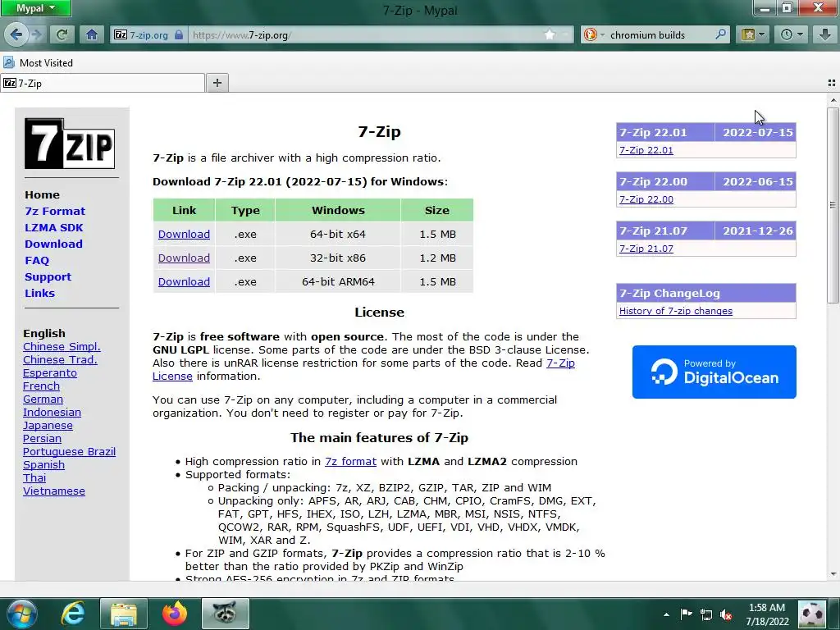Click the vertical scrollbar thumb

833,205
